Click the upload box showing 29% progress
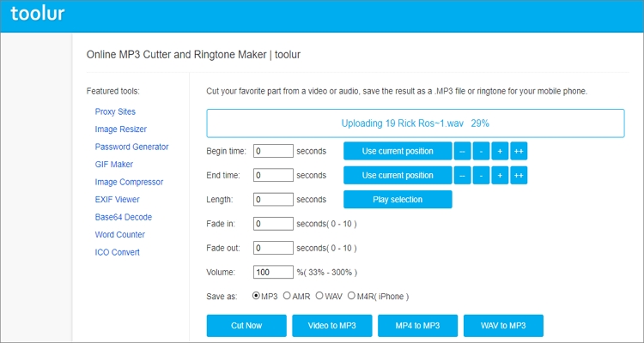Viewport: 644px width, 343px height. coord(416,123)
